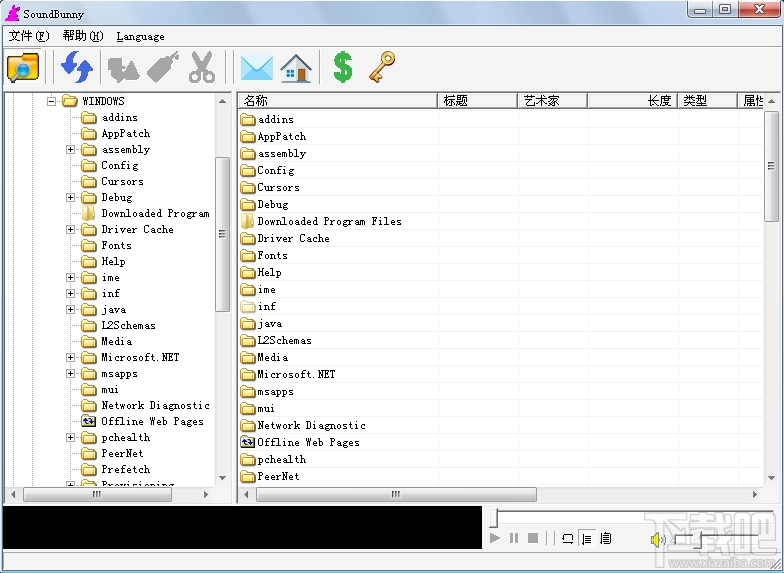Viewport: 784px width, 573px height.
Task: Click the golden key registration icon
Action: 382,67
